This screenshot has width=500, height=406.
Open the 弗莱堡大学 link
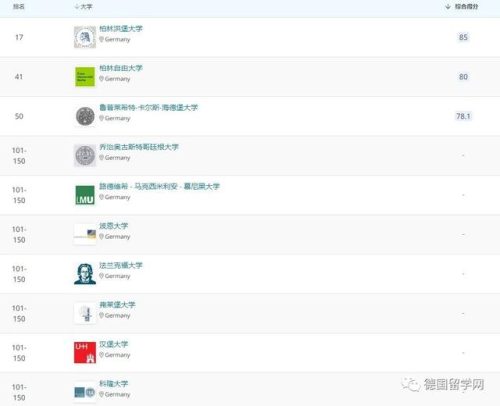click(117, 305)
